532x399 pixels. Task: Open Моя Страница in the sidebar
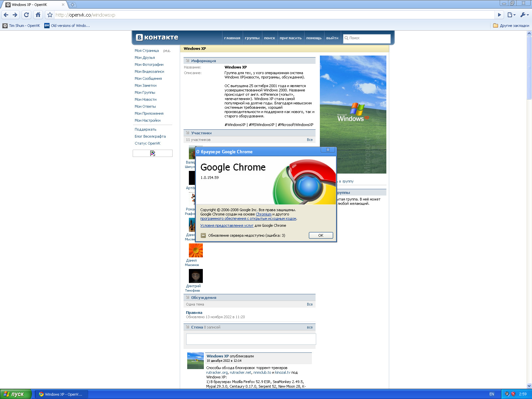point(147,51)
